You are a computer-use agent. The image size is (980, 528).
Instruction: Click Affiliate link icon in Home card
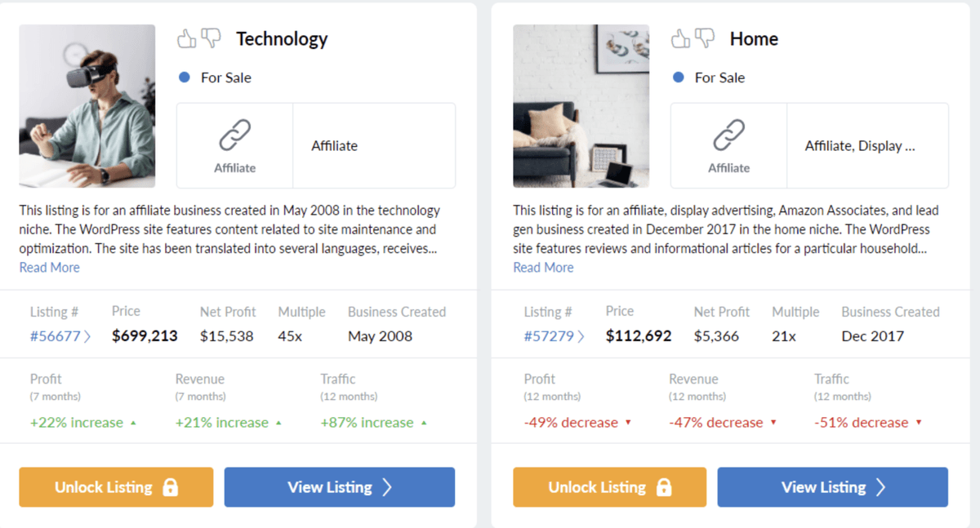click(728, 136)
